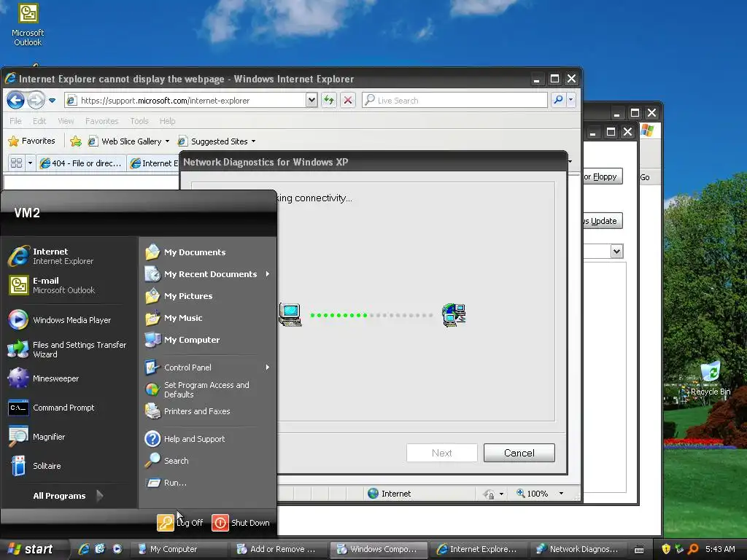Screen dimensions: 747x560
Task: Click the Shut Down button
Action: pos(241,522)
